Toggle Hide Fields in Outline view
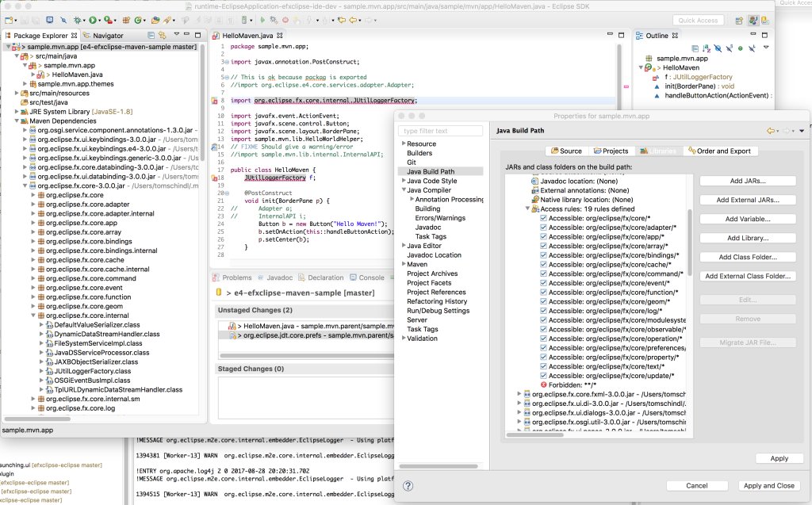The width and height of the screenshot is (812, 505). click(x=718, y=48)
